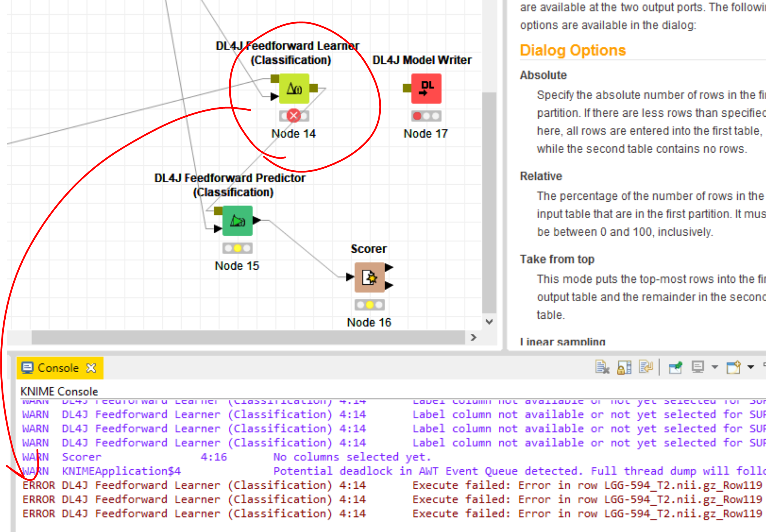This screenshot has height=532, width=766.
Task: Close the Console tab
Action: coord(91,368)
